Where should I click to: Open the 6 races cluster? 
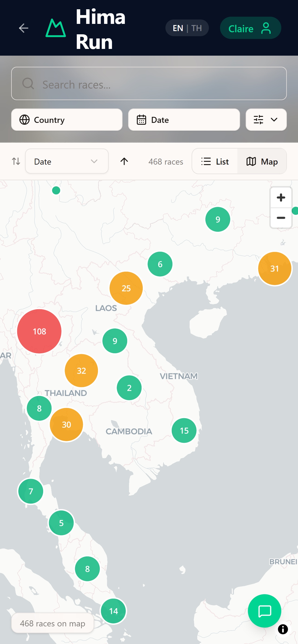coord(160,264)
